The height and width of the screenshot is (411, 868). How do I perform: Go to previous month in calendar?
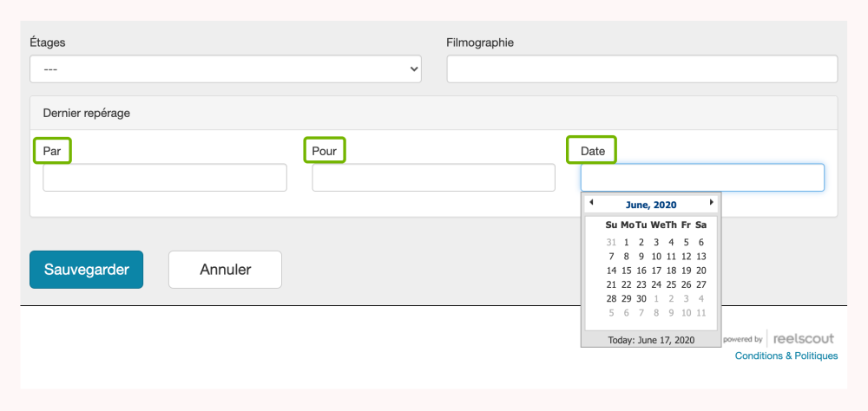pos(591,203)
